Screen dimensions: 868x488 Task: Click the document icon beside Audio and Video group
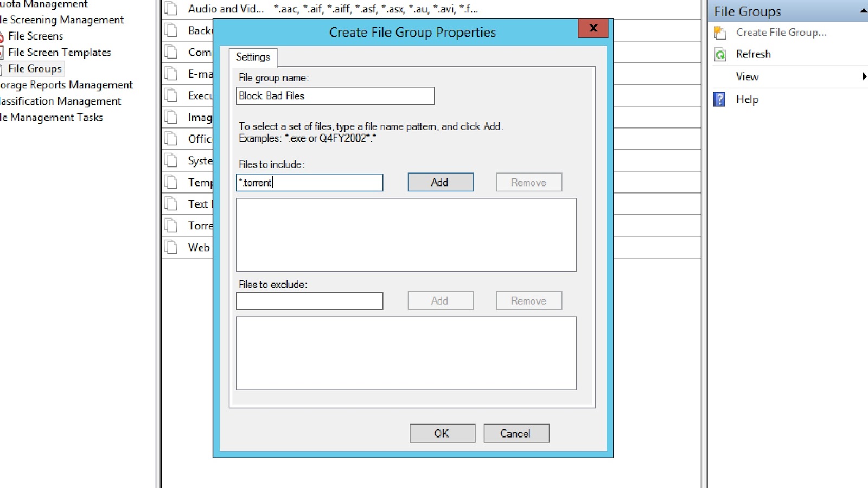coord(171,9)
